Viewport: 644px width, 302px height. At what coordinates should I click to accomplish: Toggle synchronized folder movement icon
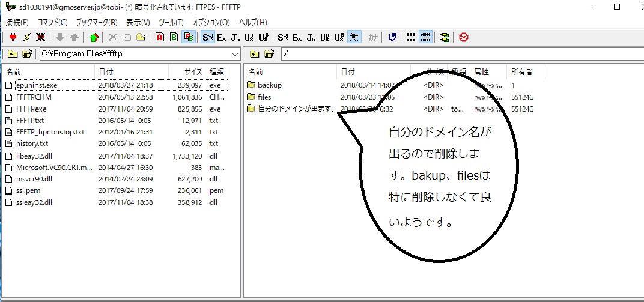(444, 37)
